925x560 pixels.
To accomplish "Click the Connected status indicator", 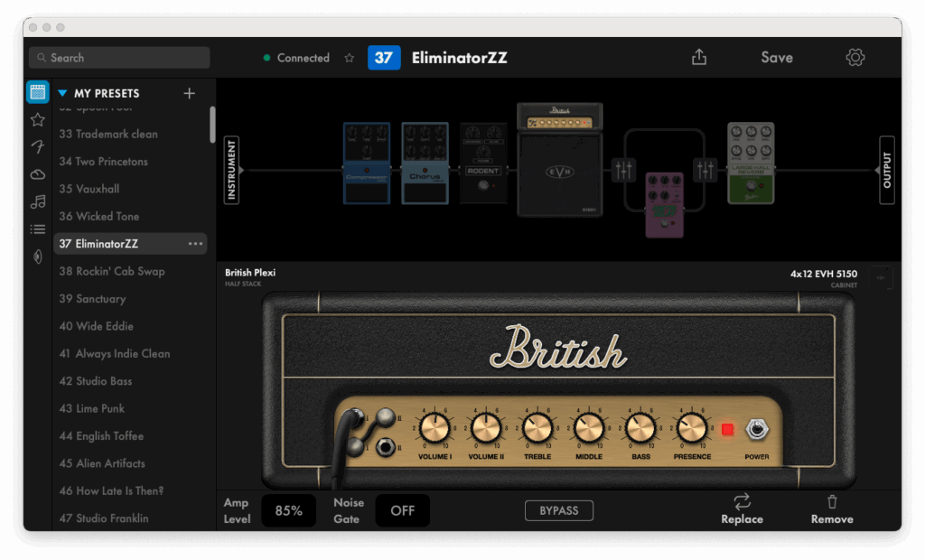I will 296,58.
